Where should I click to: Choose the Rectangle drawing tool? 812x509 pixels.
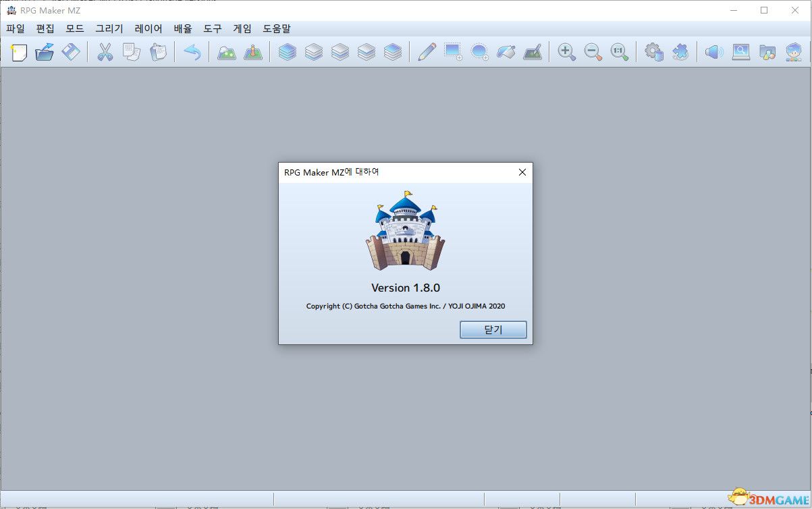(x=453, y=52)
